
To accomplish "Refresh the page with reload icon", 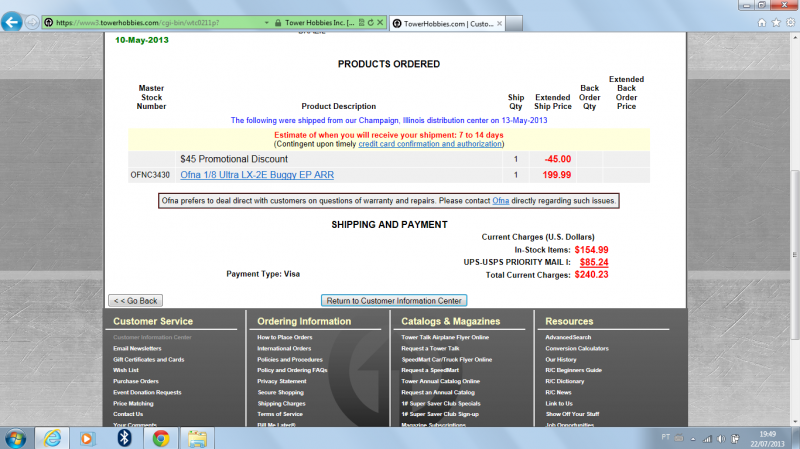I will coord(371,22).
